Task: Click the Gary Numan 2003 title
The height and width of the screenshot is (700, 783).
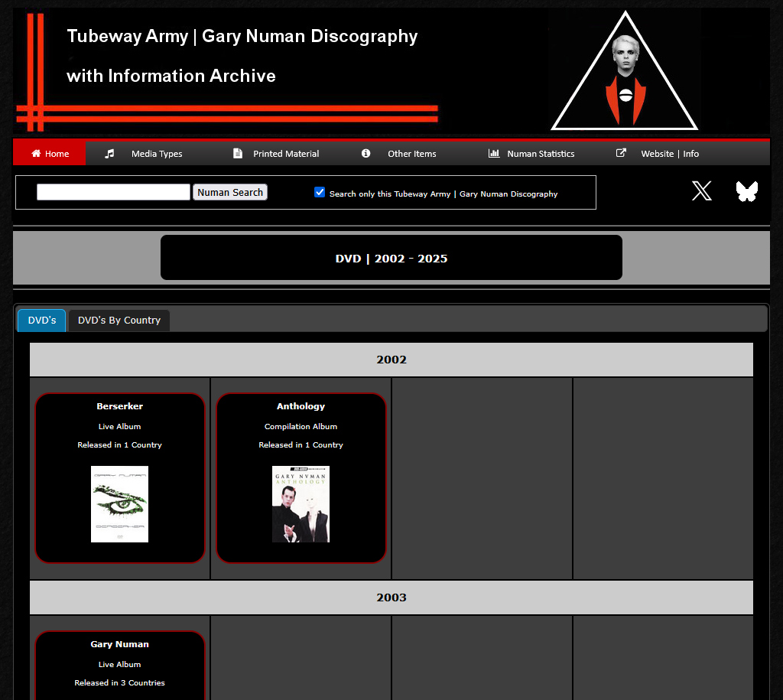Action: click(120, 644)
